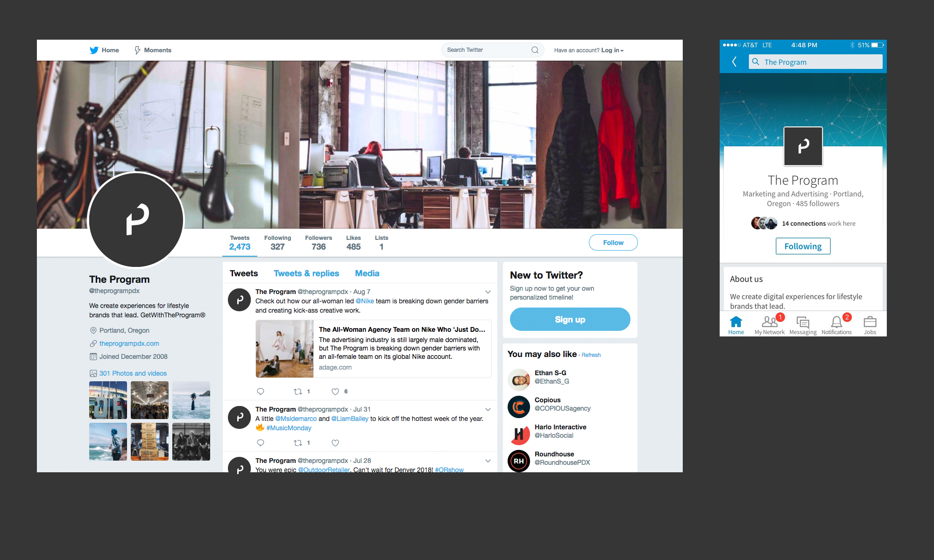Open the Lists 1 tab
Screen dimensions: 934x560
point(382,243)
